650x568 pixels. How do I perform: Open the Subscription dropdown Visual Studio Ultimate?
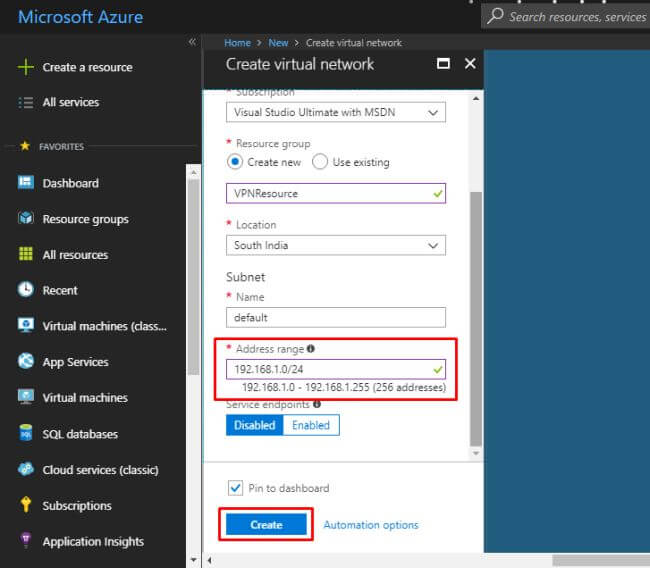tap(336, 112)
